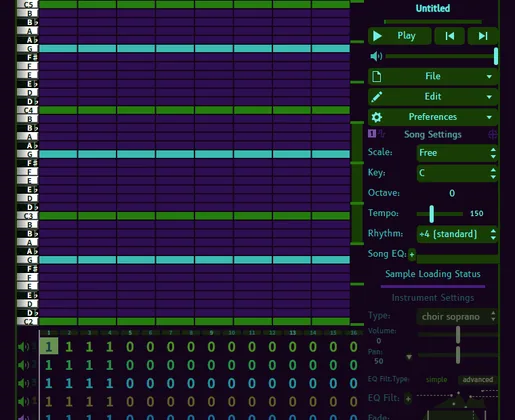Skip to the next bar
The image size is (515, 420).
[483, 36]
